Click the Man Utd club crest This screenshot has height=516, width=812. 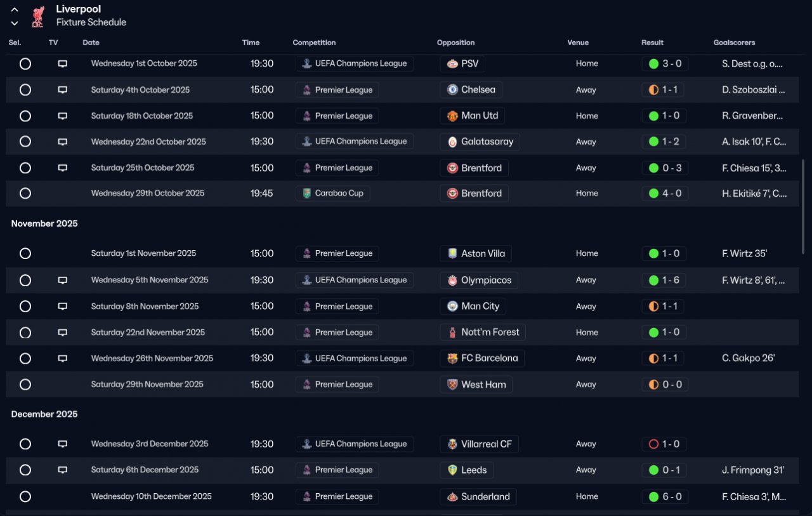pos(452,116)
